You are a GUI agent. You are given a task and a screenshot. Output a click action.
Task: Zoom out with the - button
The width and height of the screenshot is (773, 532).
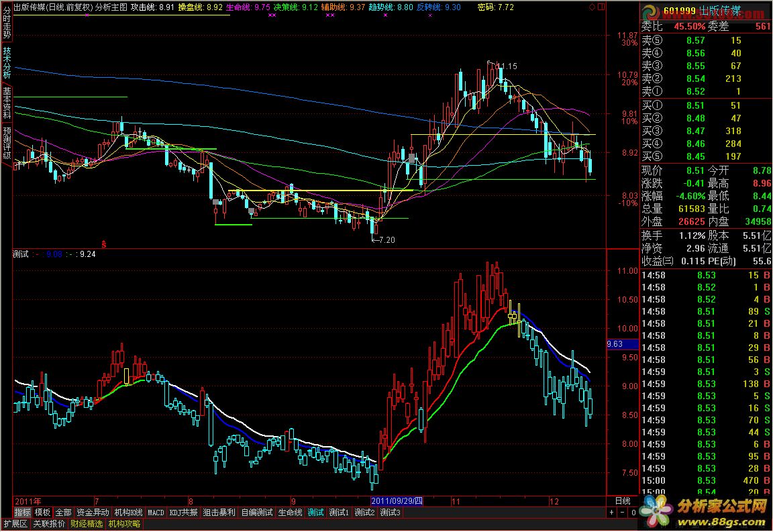(x=623, y=513)
